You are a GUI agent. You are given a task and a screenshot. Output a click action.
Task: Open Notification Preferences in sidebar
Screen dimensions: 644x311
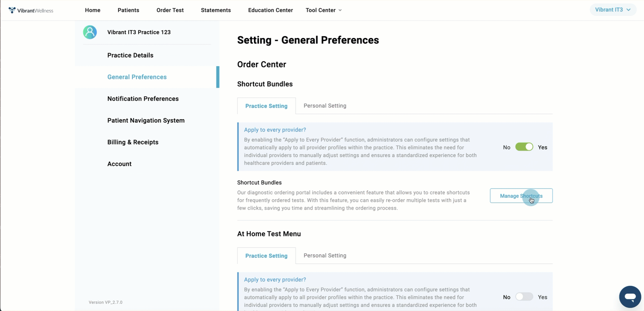click(x=143, y=99)
